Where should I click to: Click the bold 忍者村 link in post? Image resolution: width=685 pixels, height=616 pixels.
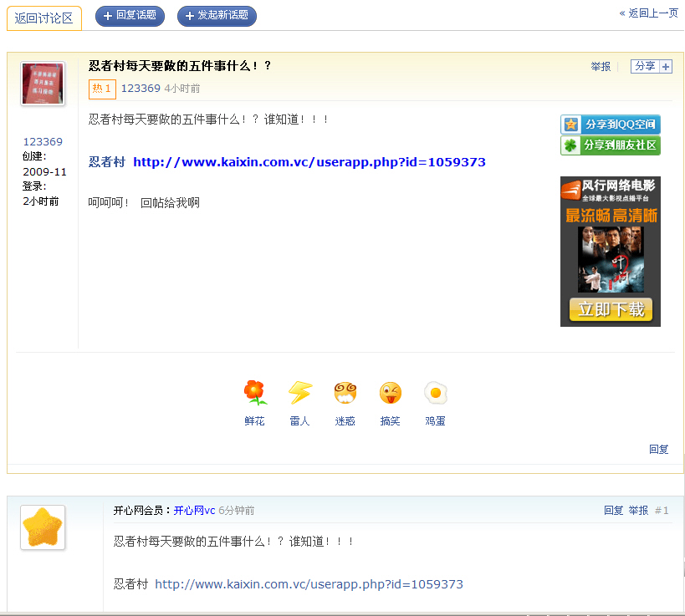point(107,162)
